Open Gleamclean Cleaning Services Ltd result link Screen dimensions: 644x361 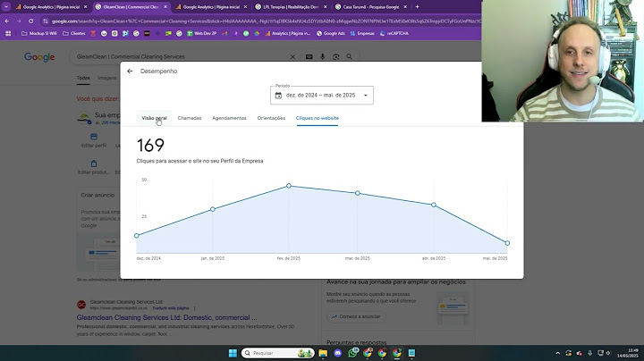[166, 317]
